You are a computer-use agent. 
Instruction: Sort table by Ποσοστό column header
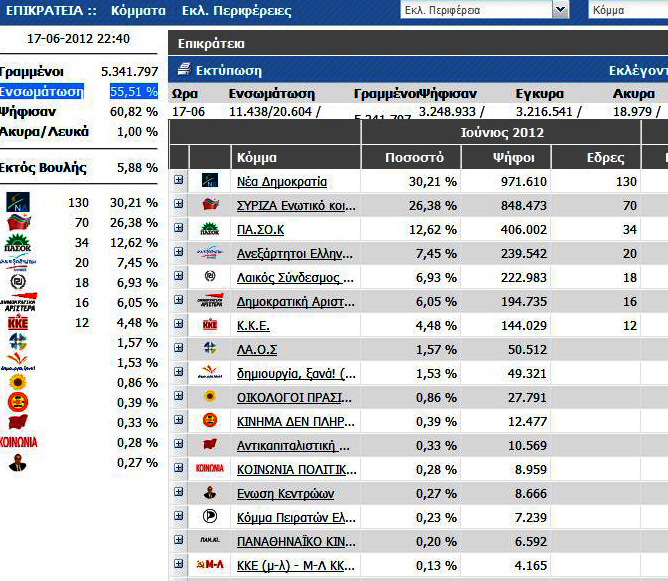click(414, 158)
